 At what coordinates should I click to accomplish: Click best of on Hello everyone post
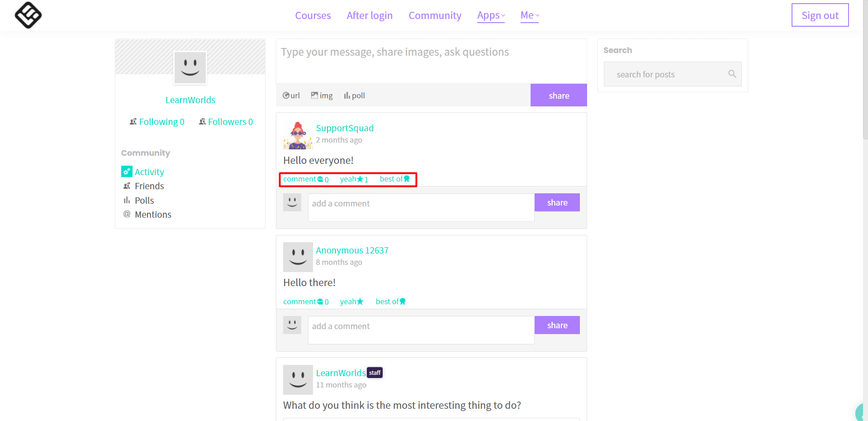(395, 179)
